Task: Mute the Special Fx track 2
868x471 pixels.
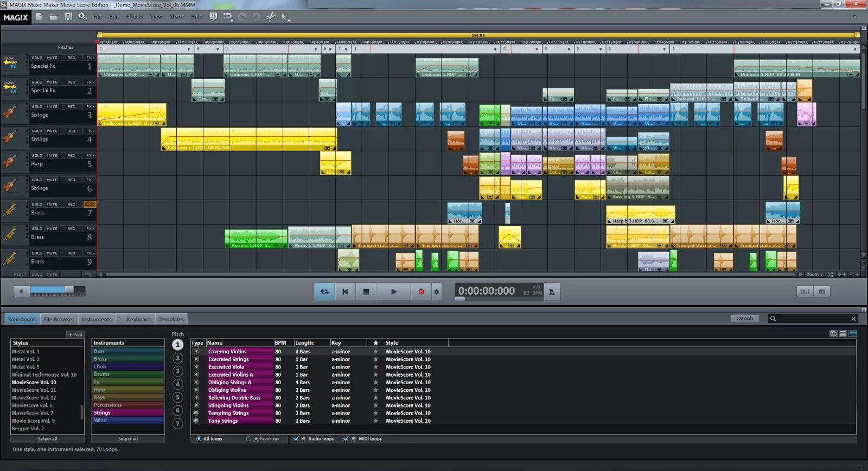Action: (x=52, y=82)
